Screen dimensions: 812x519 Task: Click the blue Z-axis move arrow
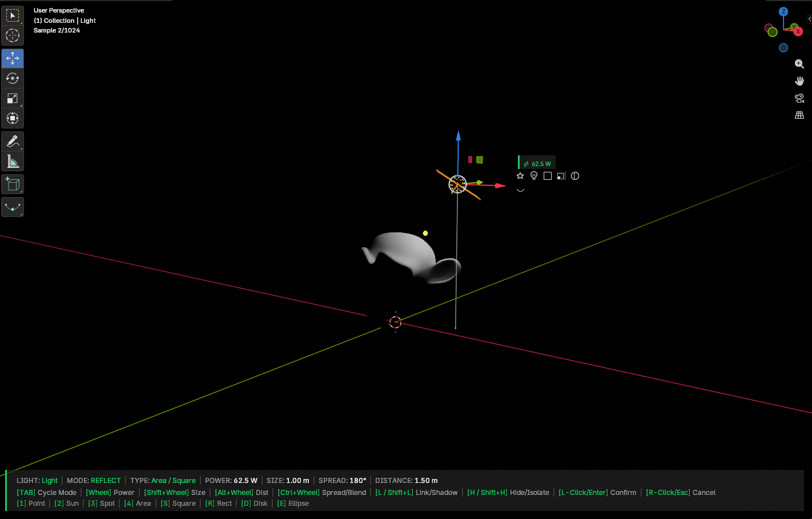coord(458,136)
